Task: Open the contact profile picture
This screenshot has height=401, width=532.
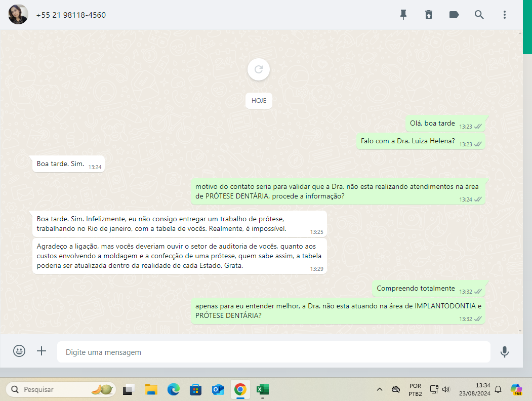Action: 18,15
